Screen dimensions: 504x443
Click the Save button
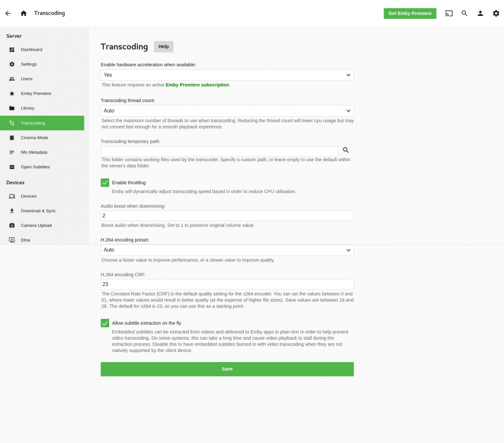[227, 369]
